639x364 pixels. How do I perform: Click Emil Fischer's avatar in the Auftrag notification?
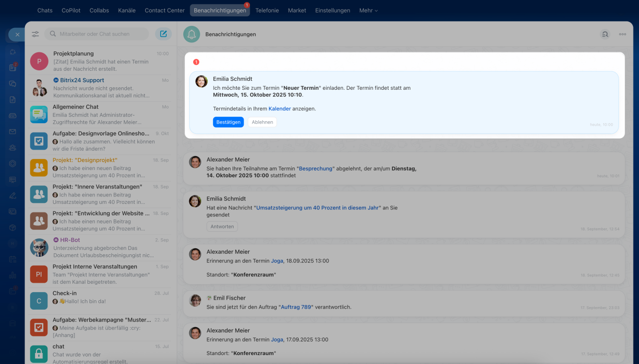[x=195, y=300]
